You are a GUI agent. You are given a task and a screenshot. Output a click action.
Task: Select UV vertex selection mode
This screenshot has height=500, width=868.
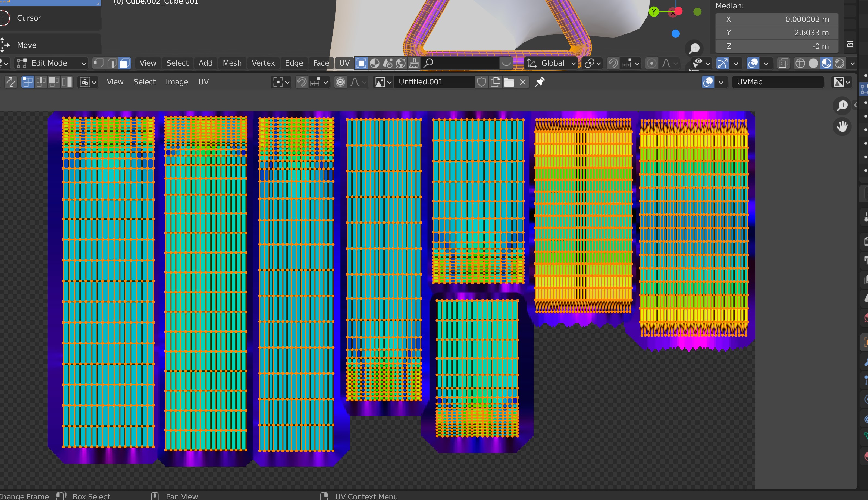[27, 82]
